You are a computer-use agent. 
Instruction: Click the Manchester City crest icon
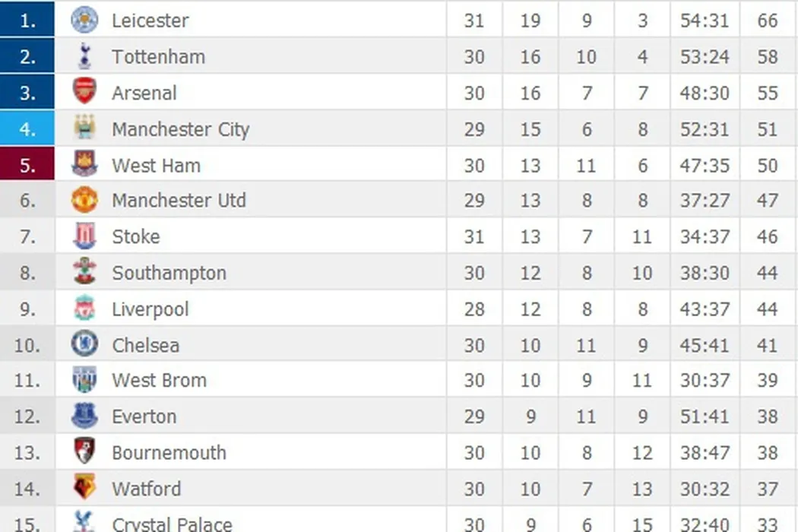click(84, 128)
